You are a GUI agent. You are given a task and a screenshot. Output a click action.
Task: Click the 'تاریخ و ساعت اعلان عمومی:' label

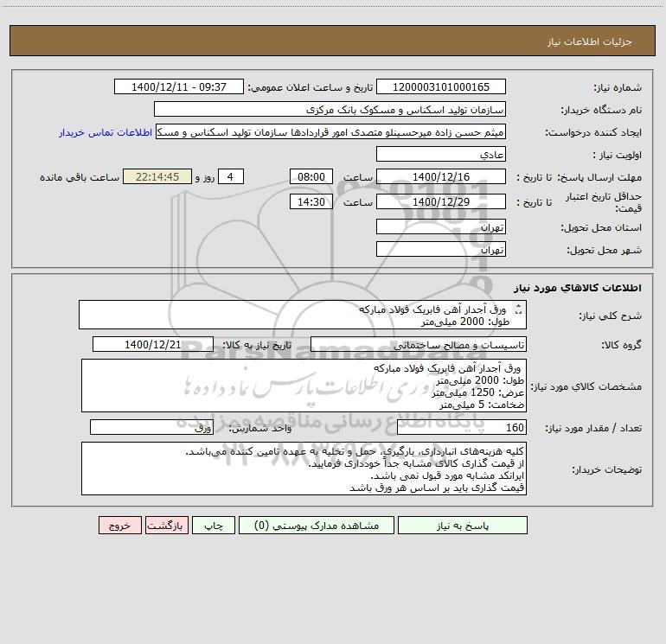[x=310, y=87]
